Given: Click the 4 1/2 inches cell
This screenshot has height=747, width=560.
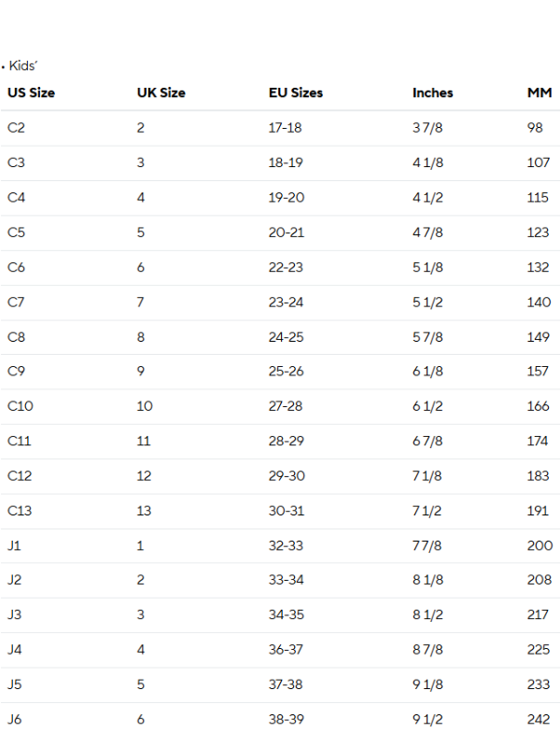Looking at the screenshot, I should pyautogui.click(x=427, y=198).
